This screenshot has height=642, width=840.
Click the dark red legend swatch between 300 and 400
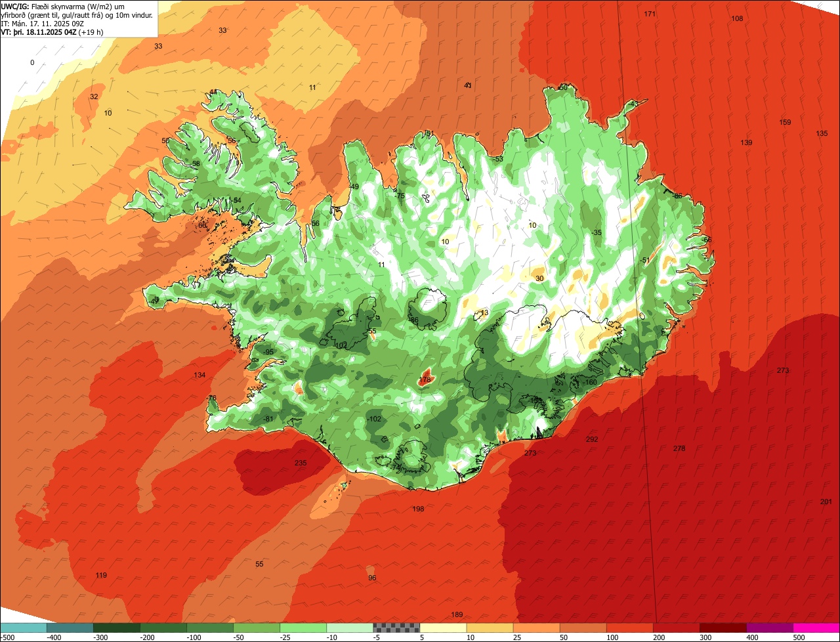pos(723,628)
